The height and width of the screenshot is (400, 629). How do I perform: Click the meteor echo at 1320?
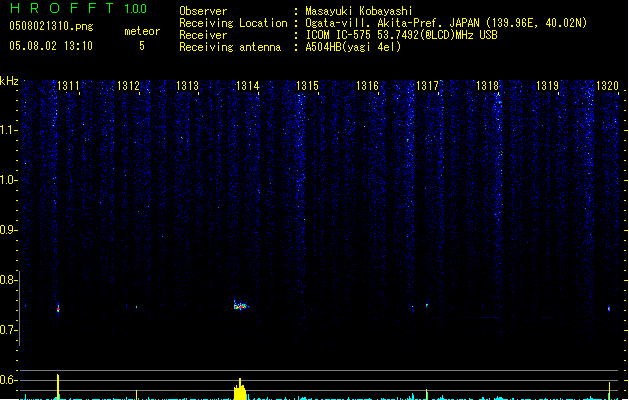[609, 309]
